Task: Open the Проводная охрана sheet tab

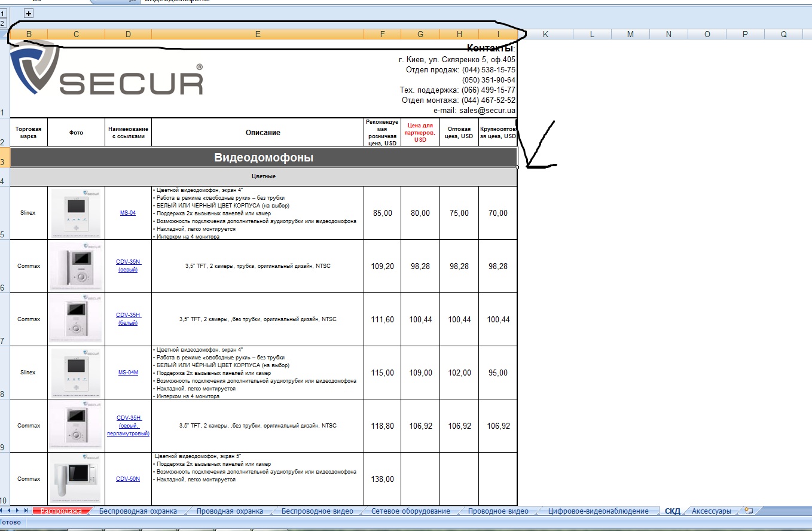Action: click(230, 511)
